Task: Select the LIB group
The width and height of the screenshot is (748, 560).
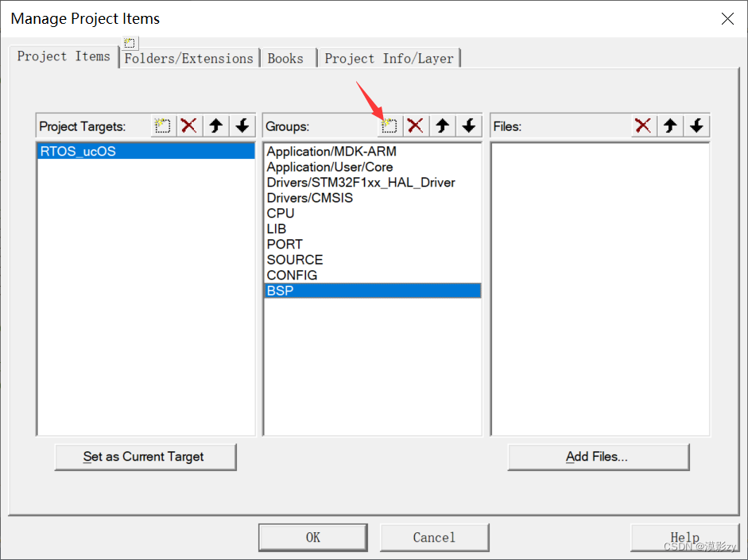Action: click(x=373, y=229)
